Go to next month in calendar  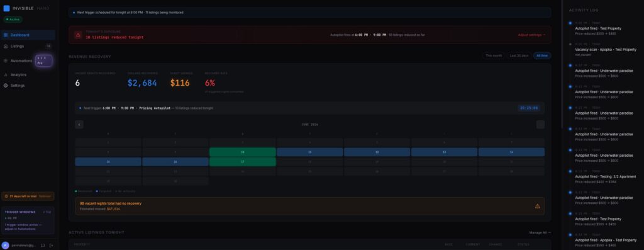click(540, 124)
